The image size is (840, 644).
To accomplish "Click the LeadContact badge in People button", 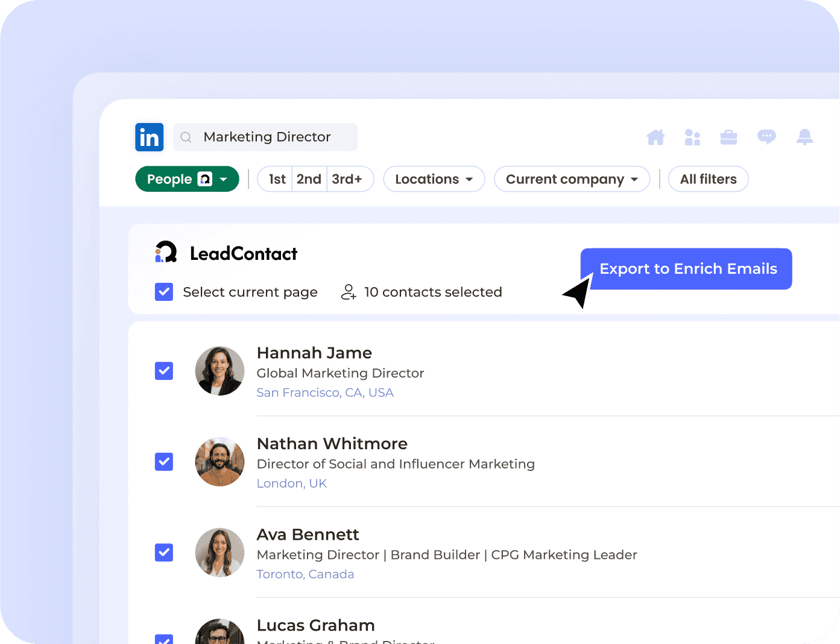I will click(205, 179).
